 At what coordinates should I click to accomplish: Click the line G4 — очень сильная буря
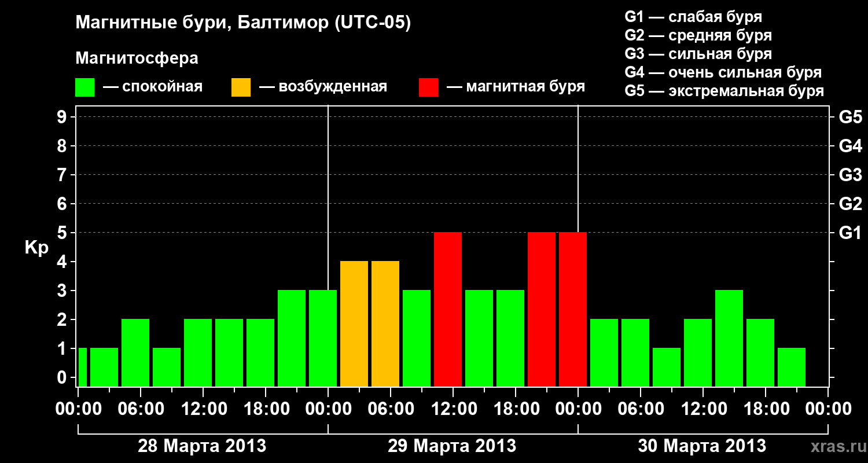tap(723, 72)
